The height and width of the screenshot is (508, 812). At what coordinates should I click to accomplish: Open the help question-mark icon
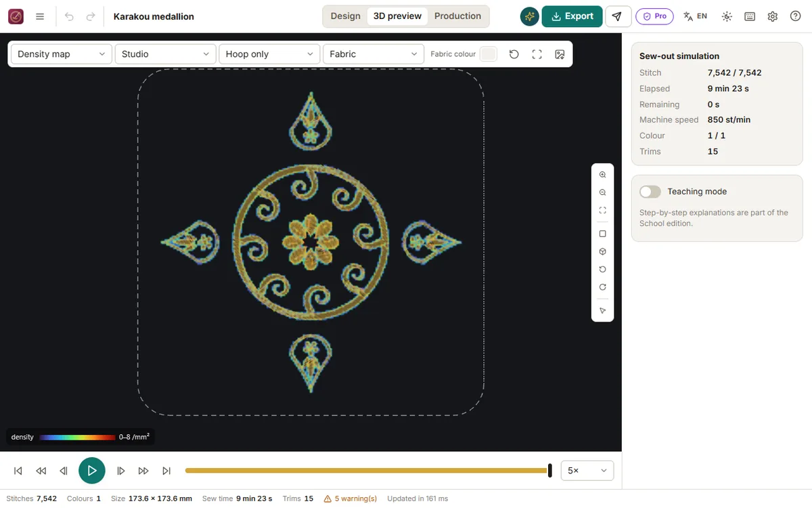pyautogui.click(x=796, y=16)
